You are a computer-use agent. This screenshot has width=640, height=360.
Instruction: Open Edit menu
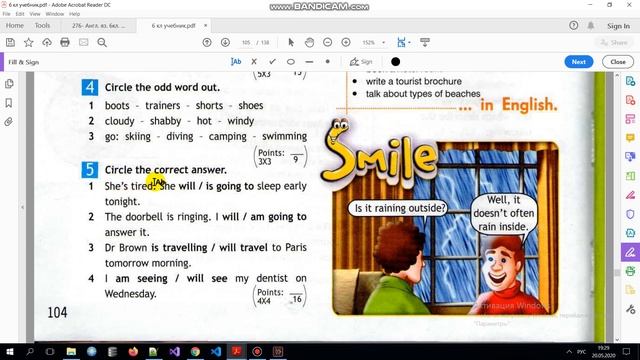20,14
